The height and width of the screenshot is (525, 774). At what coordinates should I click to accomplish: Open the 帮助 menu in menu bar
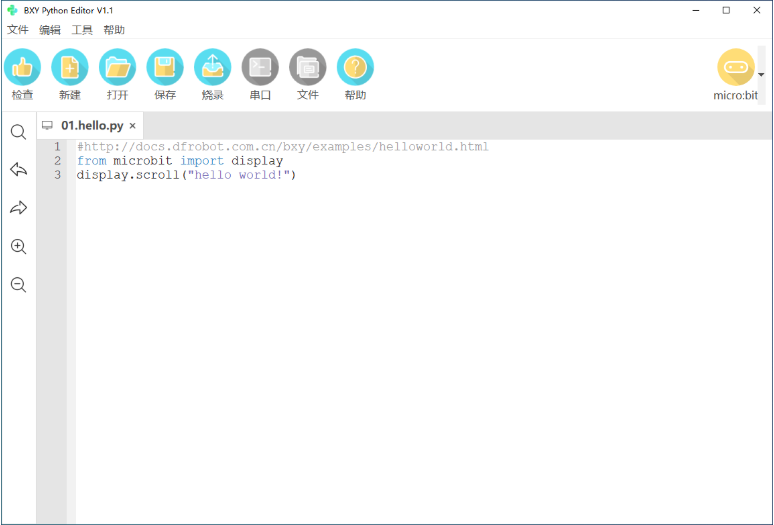tap(114, 30)
